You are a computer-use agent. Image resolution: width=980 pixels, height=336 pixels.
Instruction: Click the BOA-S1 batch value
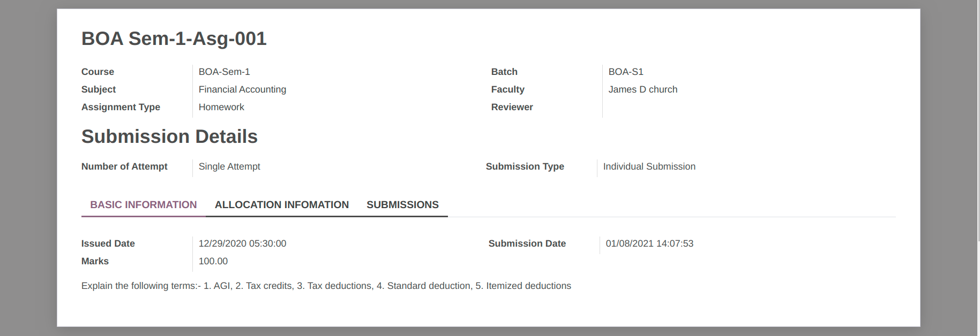[x=626, y=72]
